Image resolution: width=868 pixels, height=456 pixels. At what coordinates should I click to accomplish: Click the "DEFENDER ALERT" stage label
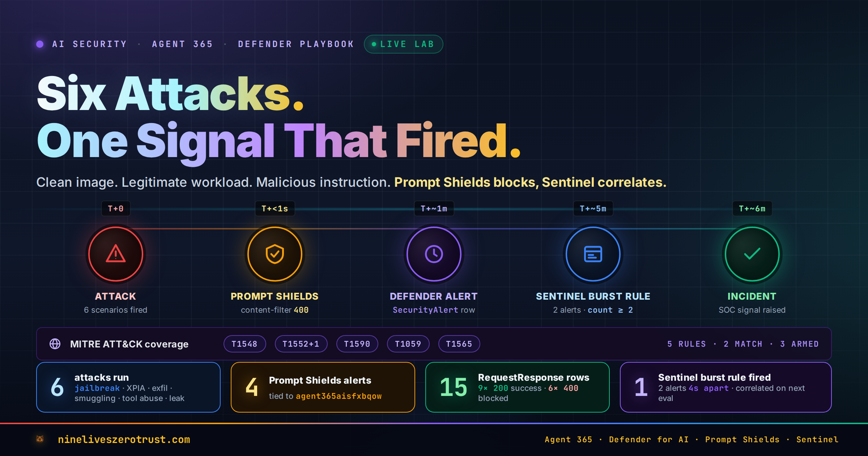pyautogui.click(x=434, y=296)
